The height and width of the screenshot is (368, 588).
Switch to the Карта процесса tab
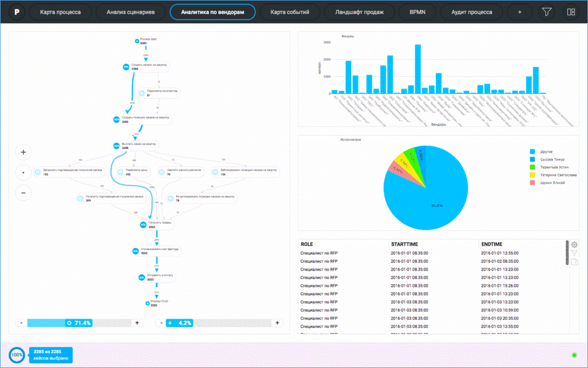60,12
